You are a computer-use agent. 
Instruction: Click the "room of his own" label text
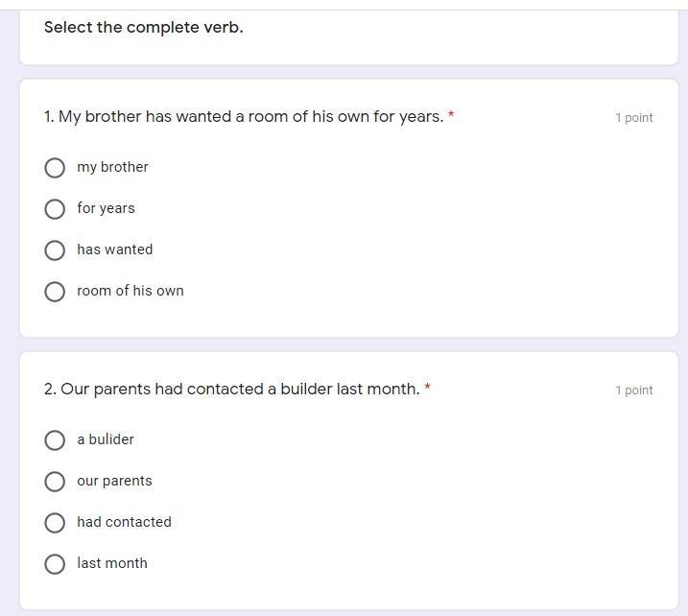coord(130,291)
